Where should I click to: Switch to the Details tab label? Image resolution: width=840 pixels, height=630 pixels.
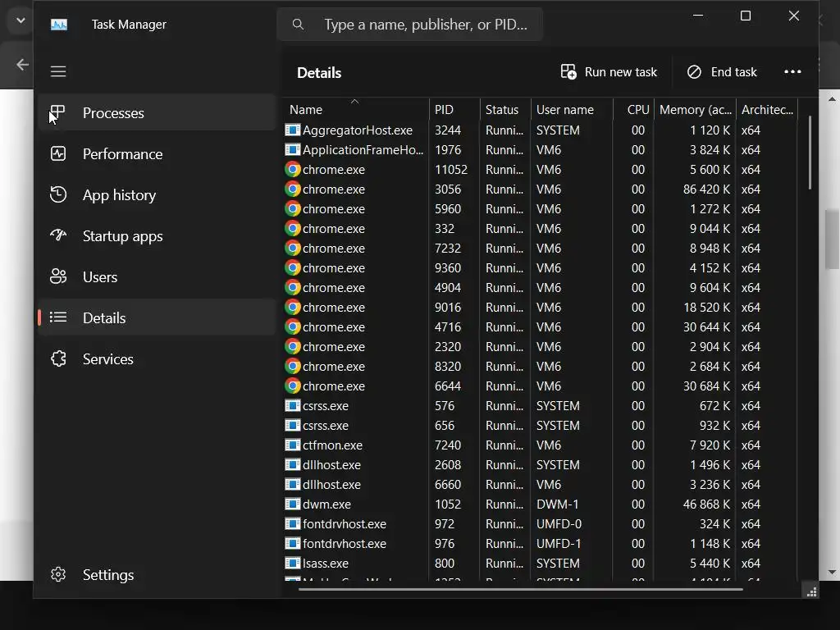tap(104, 317)
